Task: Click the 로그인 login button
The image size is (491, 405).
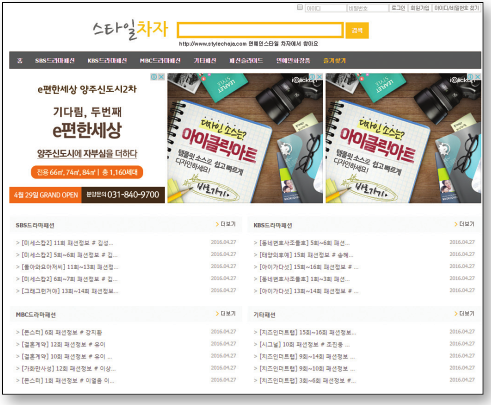Action: [x=398, y=8]
